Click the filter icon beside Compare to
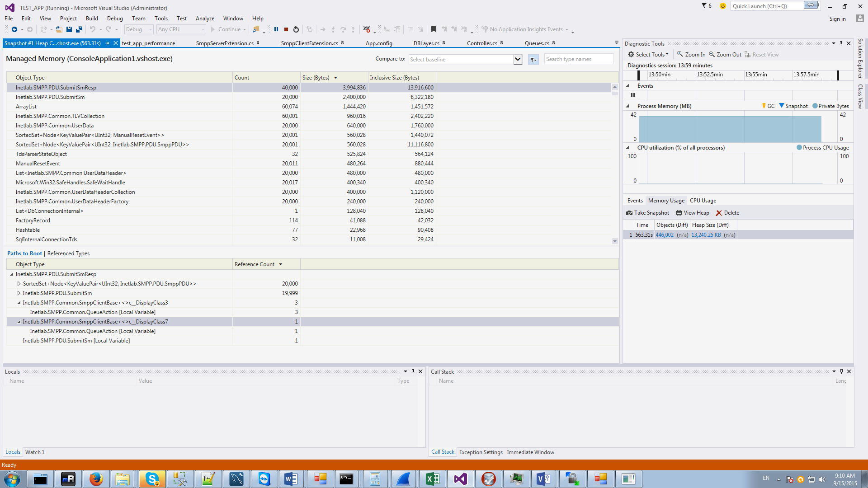This screenshot has height=488, width=868. click(x=533, y=60)
